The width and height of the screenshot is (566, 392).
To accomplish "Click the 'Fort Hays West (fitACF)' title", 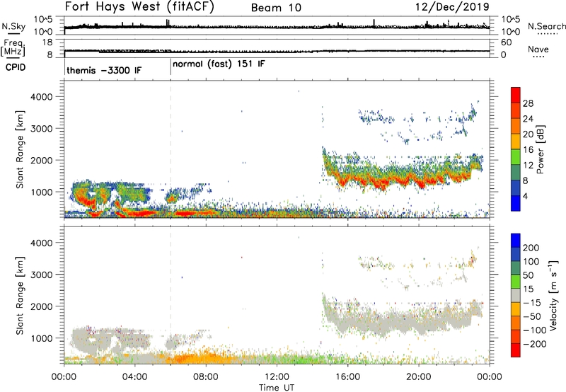I will coord(139,7).
